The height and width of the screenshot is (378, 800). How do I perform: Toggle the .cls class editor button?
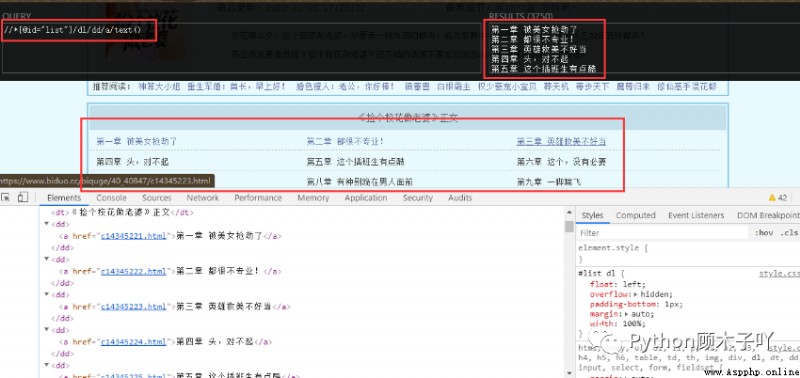tap(789, 233)
